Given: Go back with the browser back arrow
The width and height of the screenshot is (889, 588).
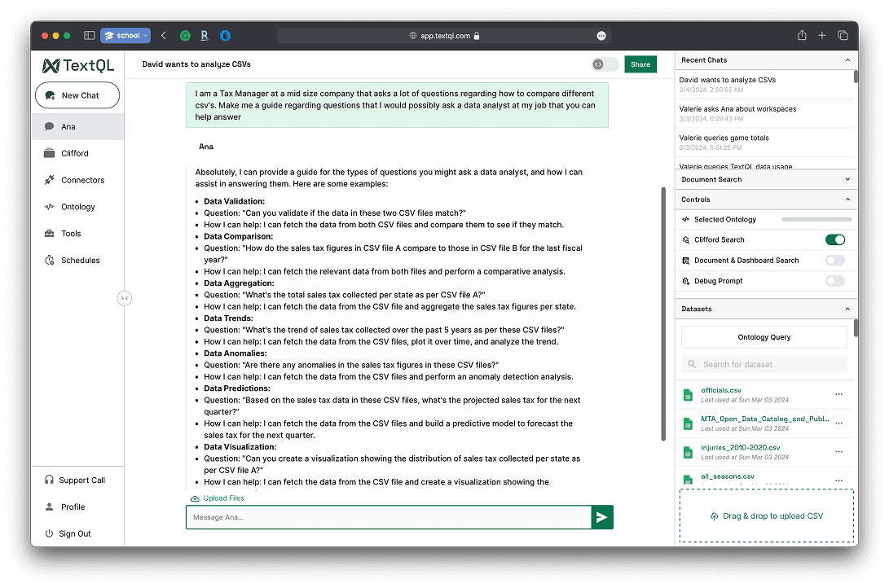Looking at the screenshot, I should pyautogui.click(x=164, y=36).
